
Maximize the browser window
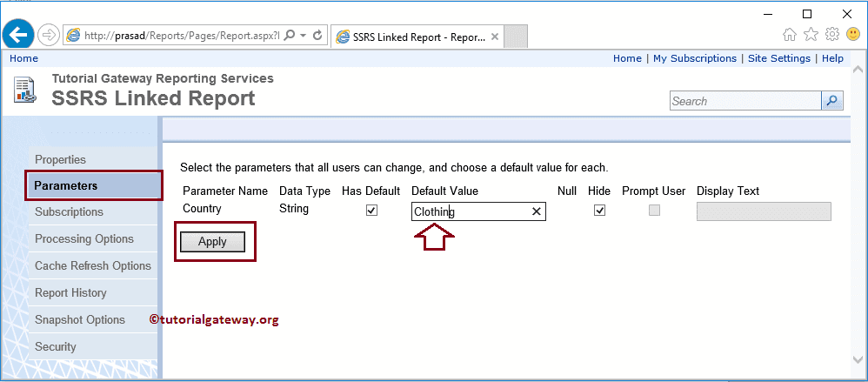tap(807, 14)
